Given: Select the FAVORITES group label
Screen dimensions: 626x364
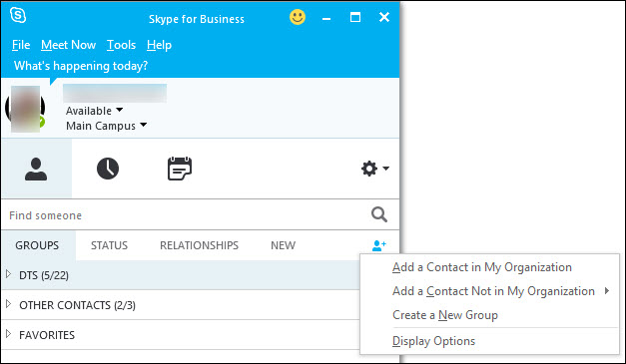Looking at the screenshot, I should [x=47, y=335].
